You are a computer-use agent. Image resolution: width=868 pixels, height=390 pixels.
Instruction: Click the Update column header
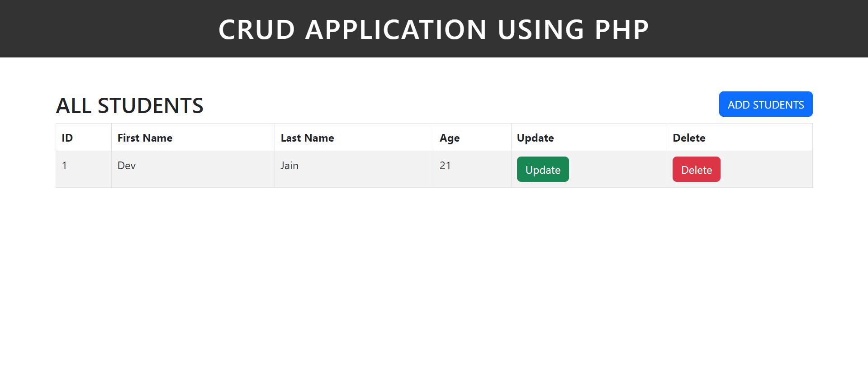535,138
